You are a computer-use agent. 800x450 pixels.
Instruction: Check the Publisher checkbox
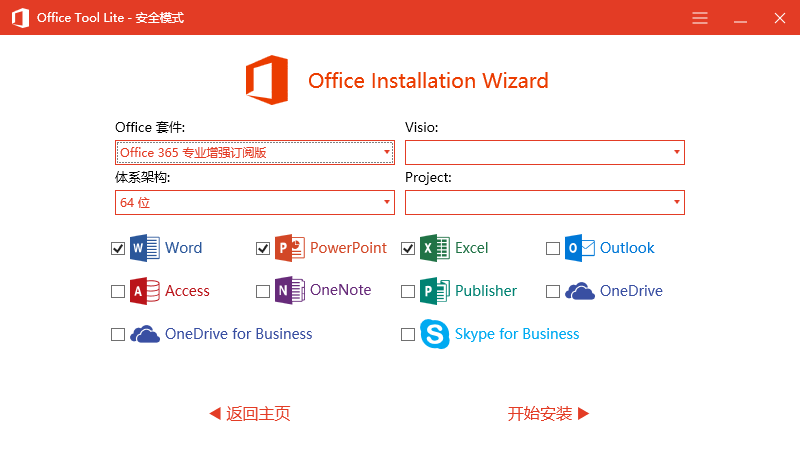408,292
